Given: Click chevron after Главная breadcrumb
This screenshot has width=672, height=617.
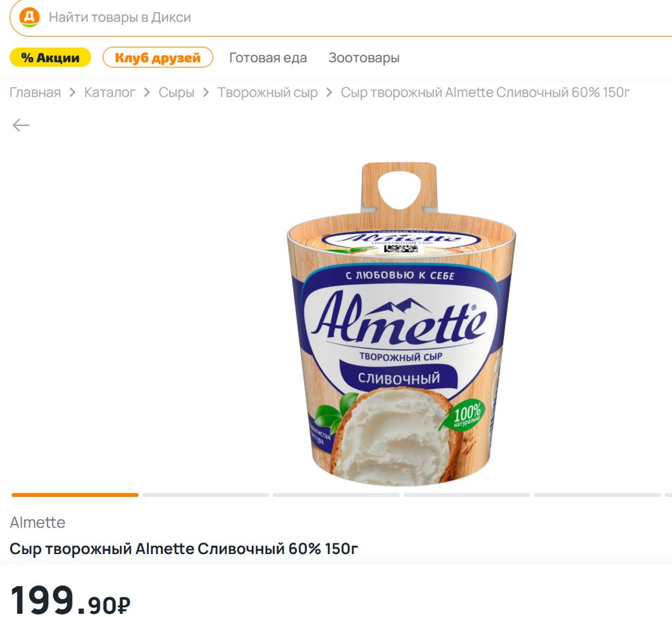Looking at the screenshot, I should point(73,93).
